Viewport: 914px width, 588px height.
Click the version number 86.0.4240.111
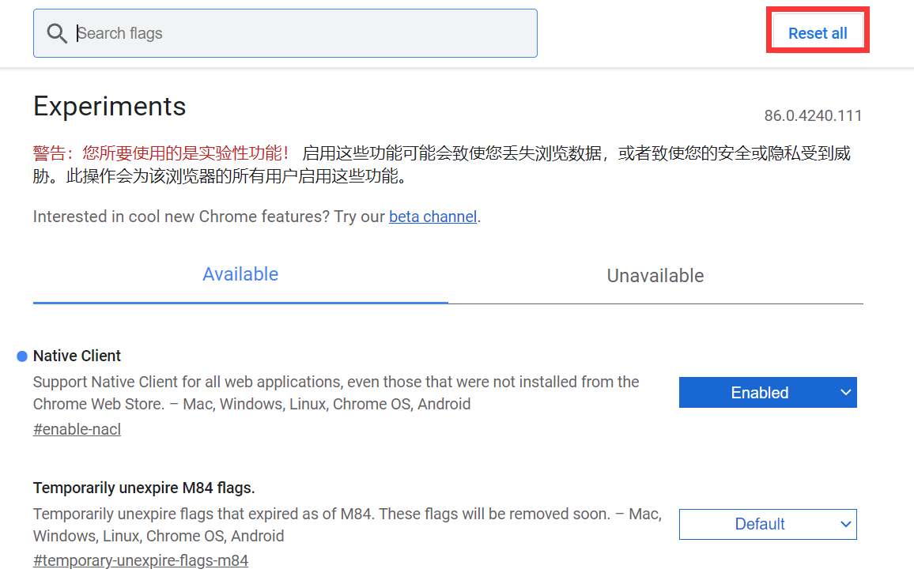[812, 116]
